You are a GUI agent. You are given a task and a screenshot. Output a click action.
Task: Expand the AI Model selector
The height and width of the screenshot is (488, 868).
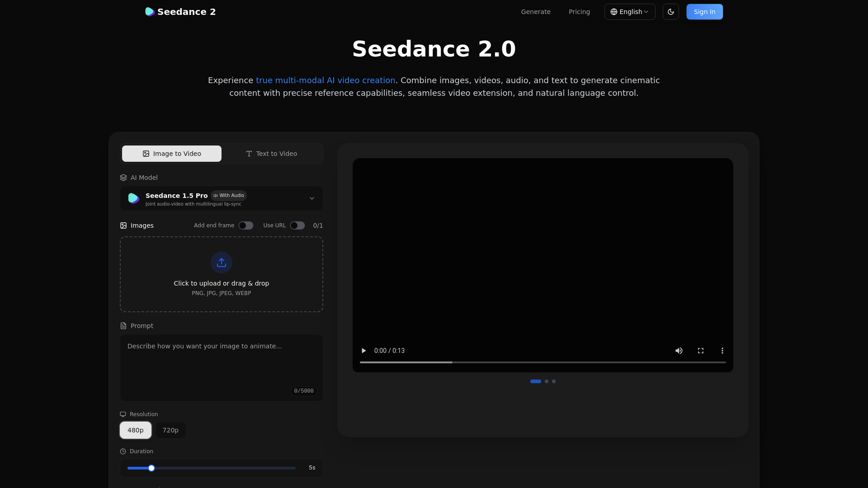pos(222,198)
